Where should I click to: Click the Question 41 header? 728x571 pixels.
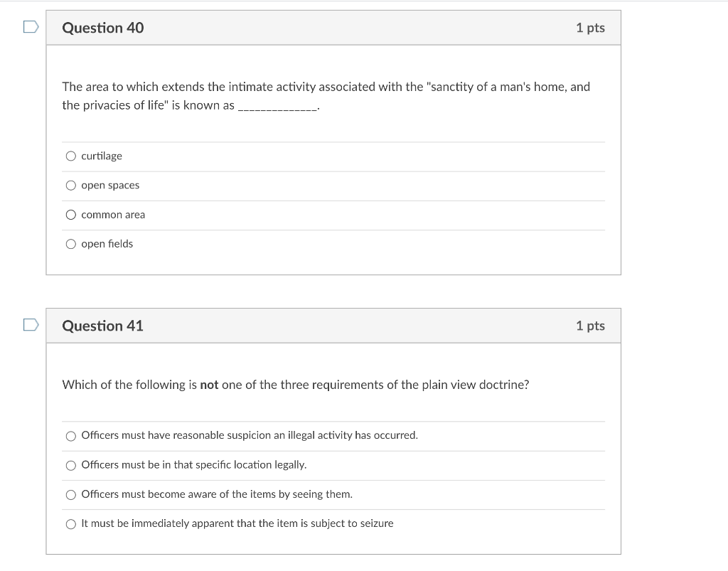tap(102, 326)
